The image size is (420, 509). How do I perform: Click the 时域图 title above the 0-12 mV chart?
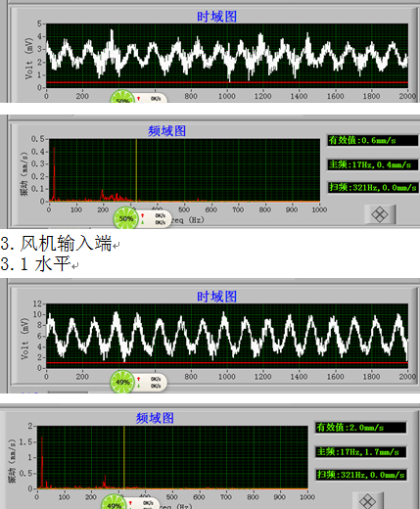216,297
